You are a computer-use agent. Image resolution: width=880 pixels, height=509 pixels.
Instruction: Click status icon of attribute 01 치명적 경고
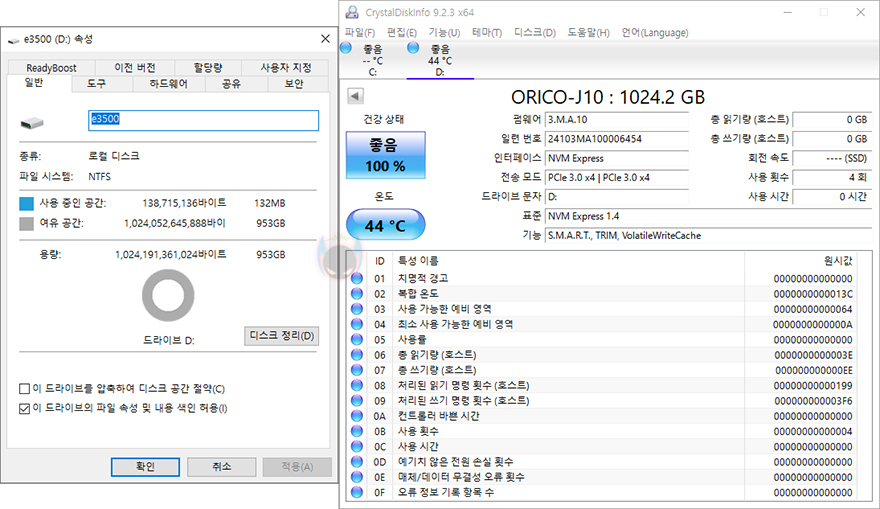[356, 278]
